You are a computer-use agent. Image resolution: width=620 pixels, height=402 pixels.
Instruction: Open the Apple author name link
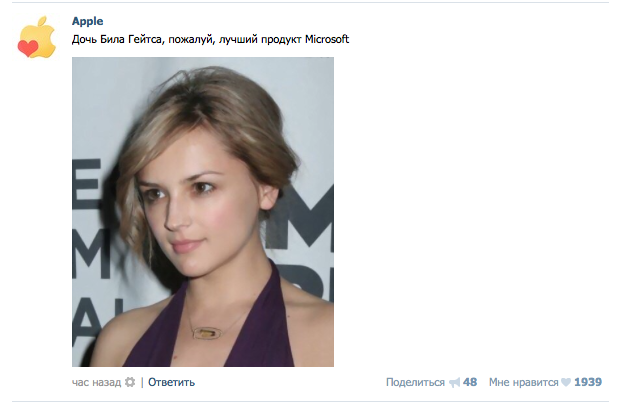(x=87, y=21)
